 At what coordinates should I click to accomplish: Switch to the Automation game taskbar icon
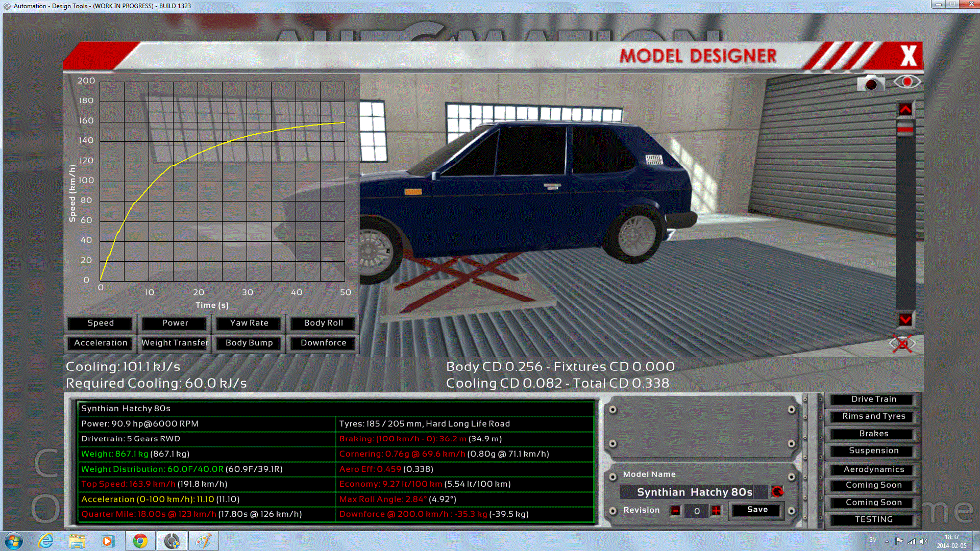pos(171,541)
